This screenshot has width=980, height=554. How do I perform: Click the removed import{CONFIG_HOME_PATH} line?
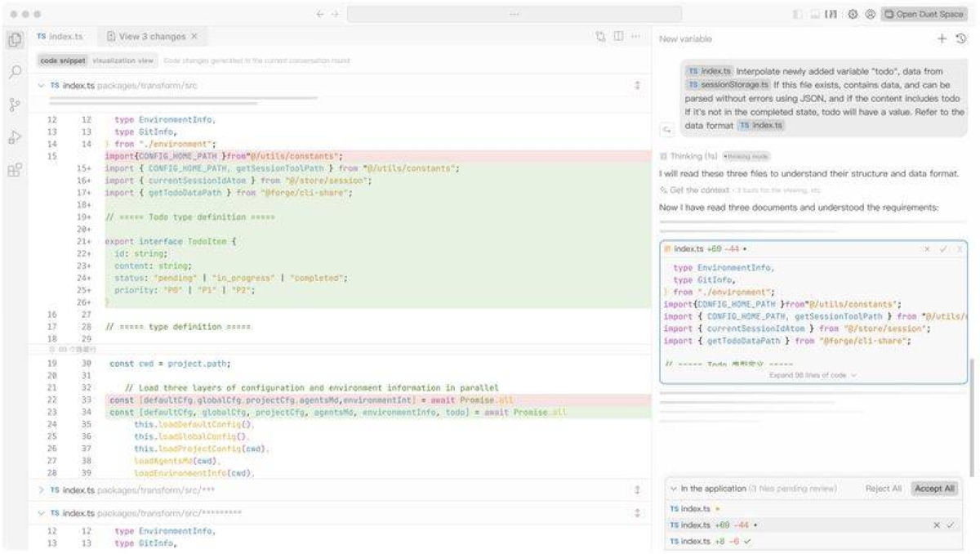pos(378,155)
